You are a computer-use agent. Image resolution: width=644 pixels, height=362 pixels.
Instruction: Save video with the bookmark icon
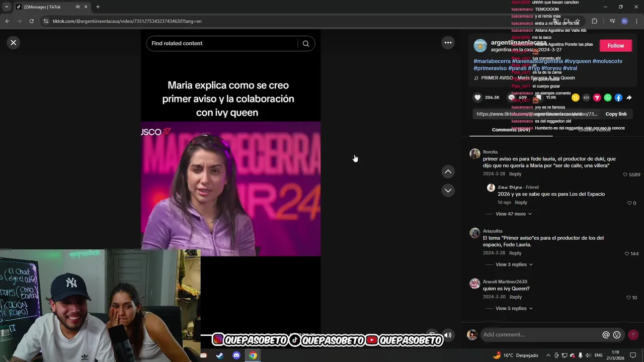click(538, 98)
